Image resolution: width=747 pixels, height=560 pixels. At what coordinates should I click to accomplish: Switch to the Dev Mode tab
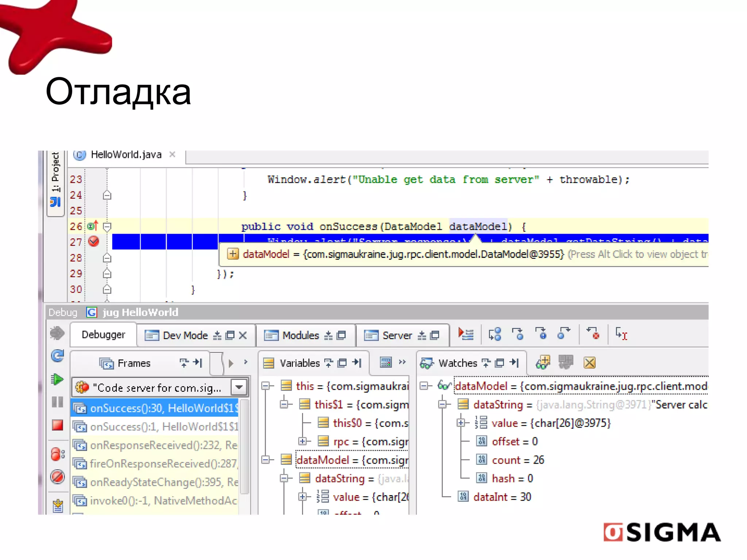click(185, 335)
